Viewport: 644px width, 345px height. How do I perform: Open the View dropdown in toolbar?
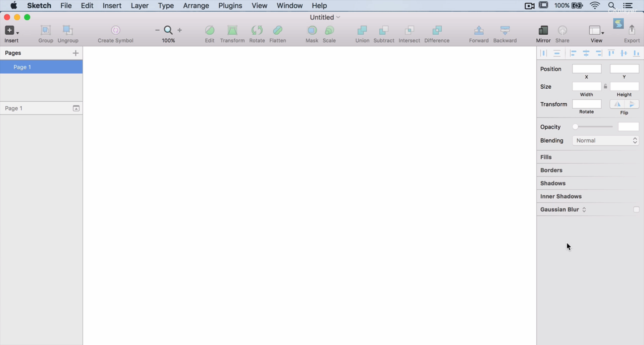tap(596, 30)
